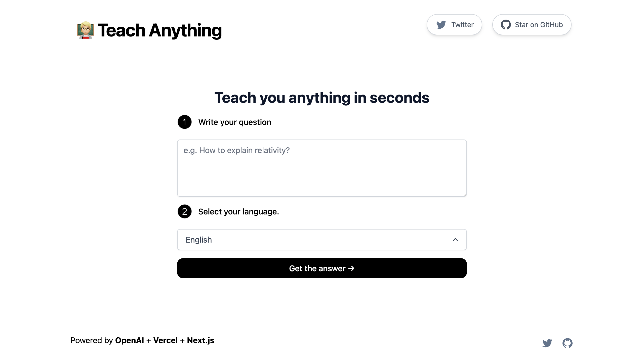
Task: Click the Twitter button in the top bar
Action: (x=454, y=24)
